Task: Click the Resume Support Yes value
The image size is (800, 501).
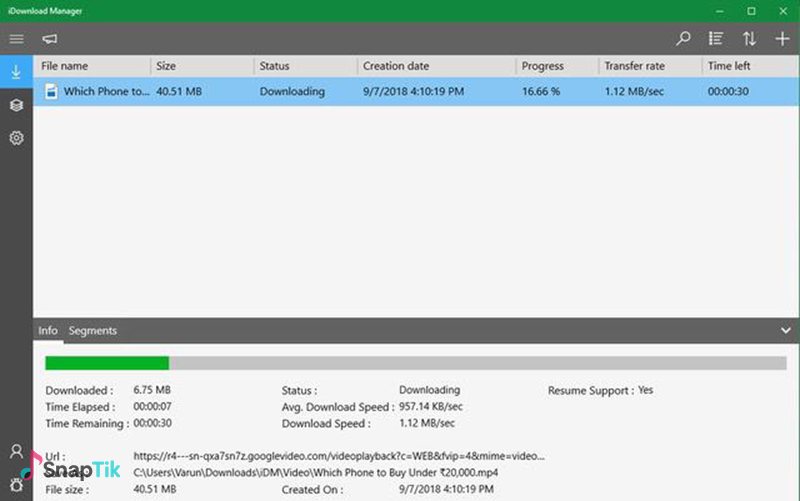Action: click(645, 390)
